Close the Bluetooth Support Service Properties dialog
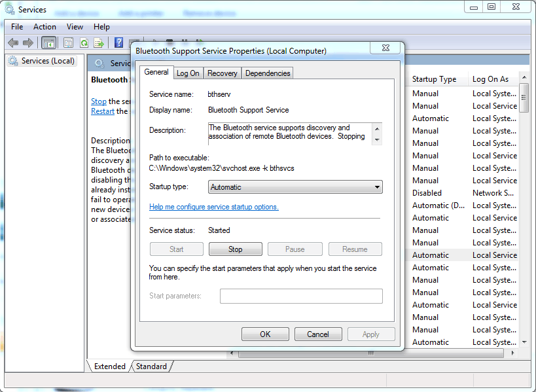The width and height of the screenshot is (536, 392). coord(385,48)
